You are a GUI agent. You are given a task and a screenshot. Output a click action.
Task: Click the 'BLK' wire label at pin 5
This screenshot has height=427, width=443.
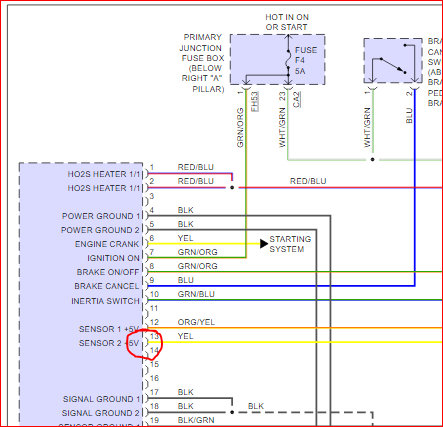tap(185, 224)
